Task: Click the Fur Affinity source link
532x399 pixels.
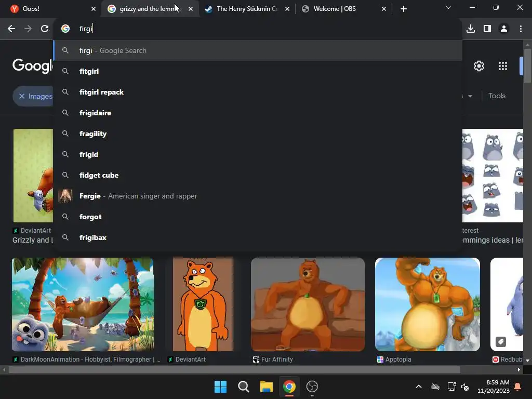Action: (x=273, y=360)
